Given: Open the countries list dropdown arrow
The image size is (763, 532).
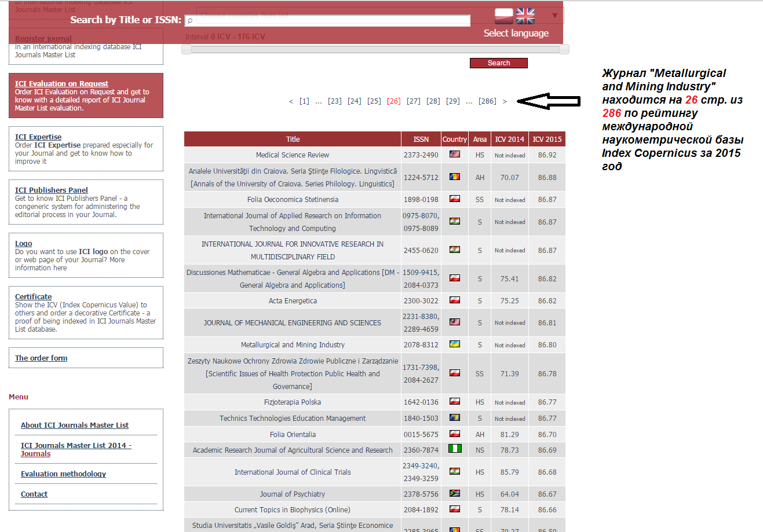Looking at the screenshot, I should click(554, 16).
